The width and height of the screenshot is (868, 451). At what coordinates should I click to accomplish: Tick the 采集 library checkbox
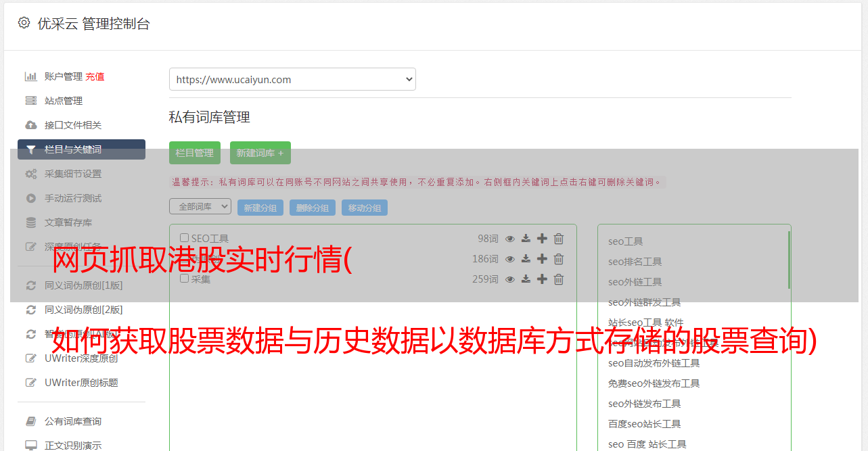(184, 279)
